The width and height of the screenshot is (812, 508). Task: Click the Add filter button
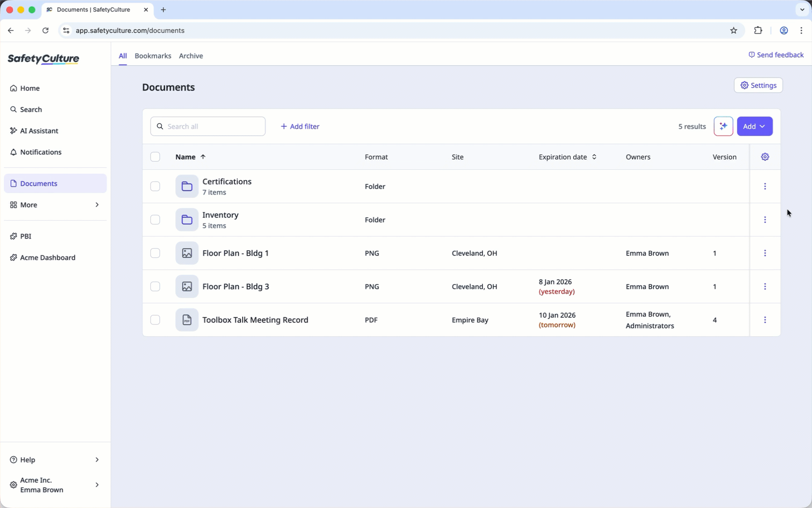(300, 126)
